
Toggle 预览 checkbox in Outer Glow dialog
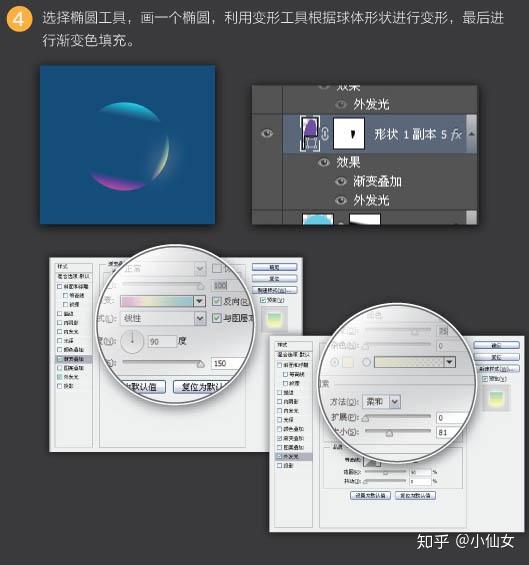click(485, 379)
